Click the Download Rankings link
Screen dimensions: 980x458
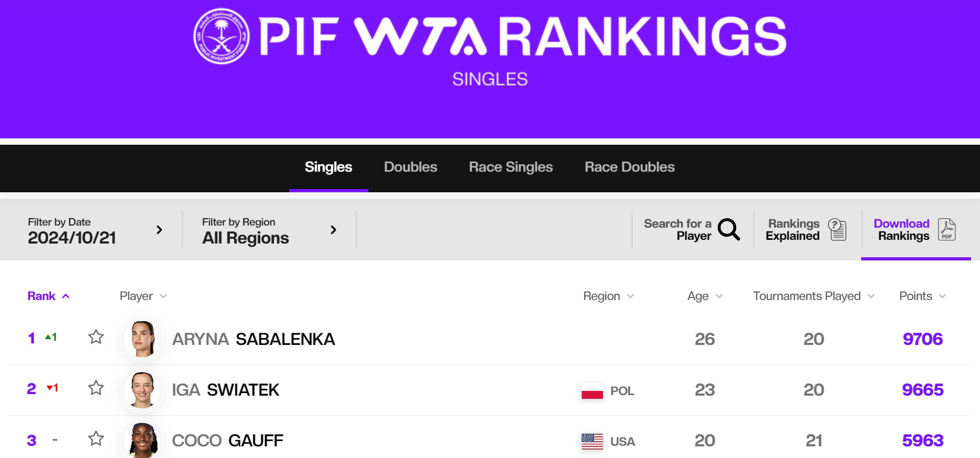click(x=901, y=230)
